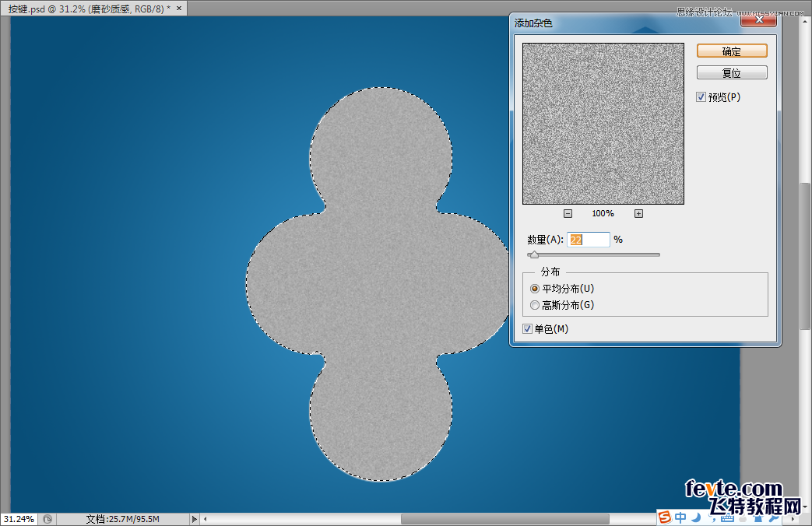Zoom in the Add Noise preview

pos(638,213)
